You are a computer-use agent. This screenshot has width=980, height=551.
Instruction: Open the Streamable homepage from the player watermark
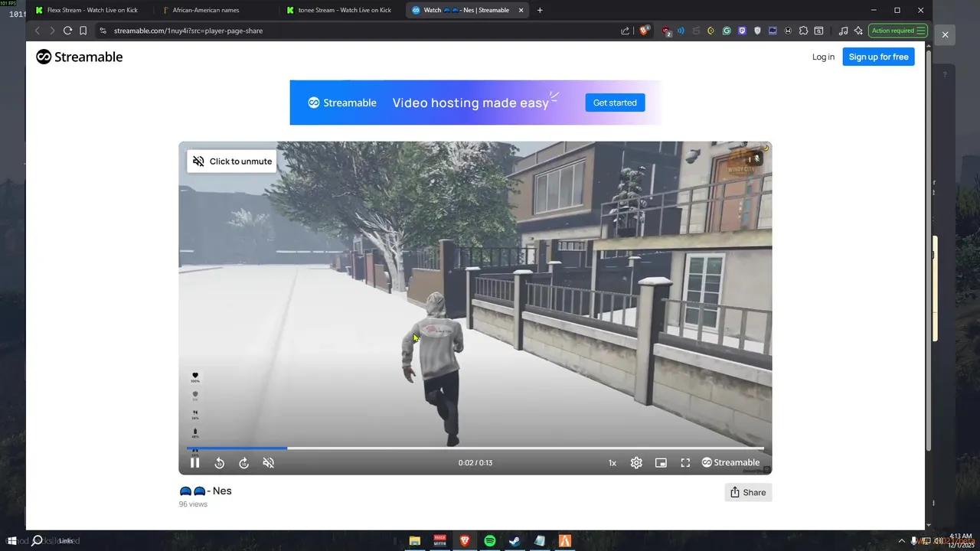730,462
